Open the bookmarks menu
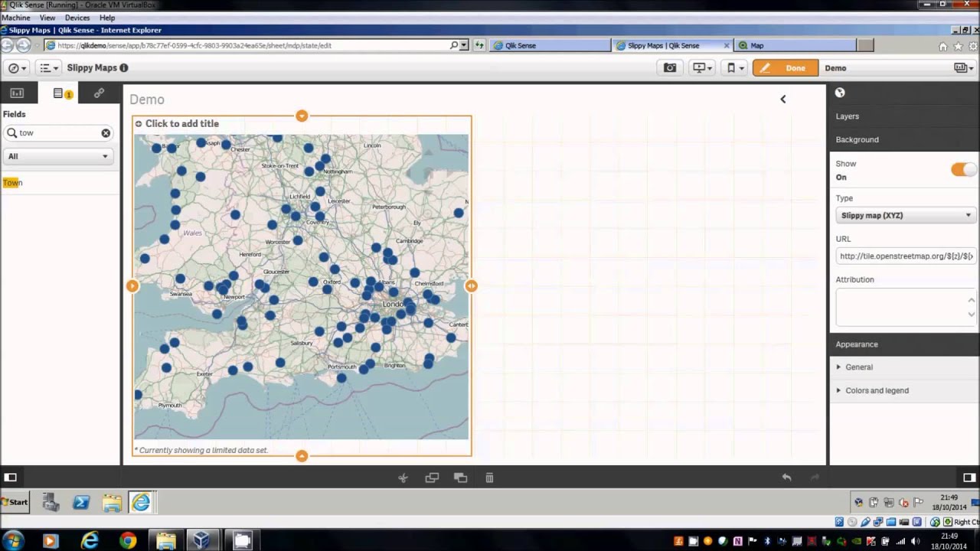 [x=735, y=68]
